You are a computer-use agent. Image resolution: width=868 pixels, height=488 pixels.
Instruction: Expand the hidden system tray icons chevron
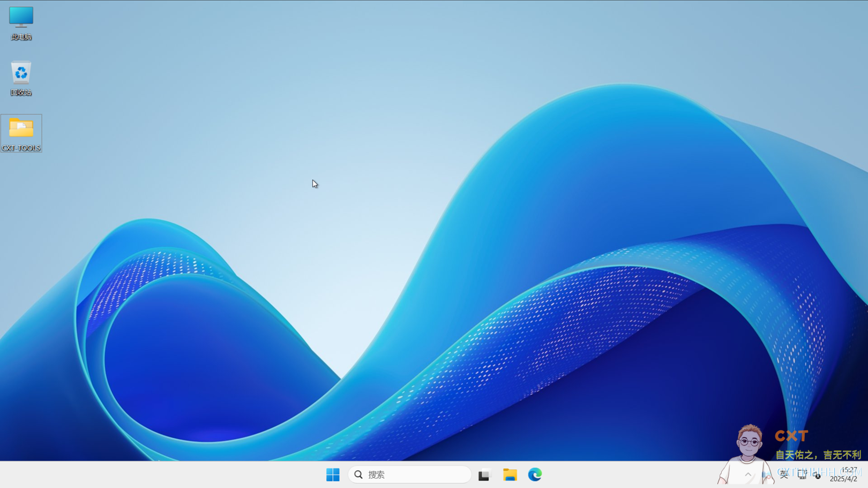pos(748,475)
